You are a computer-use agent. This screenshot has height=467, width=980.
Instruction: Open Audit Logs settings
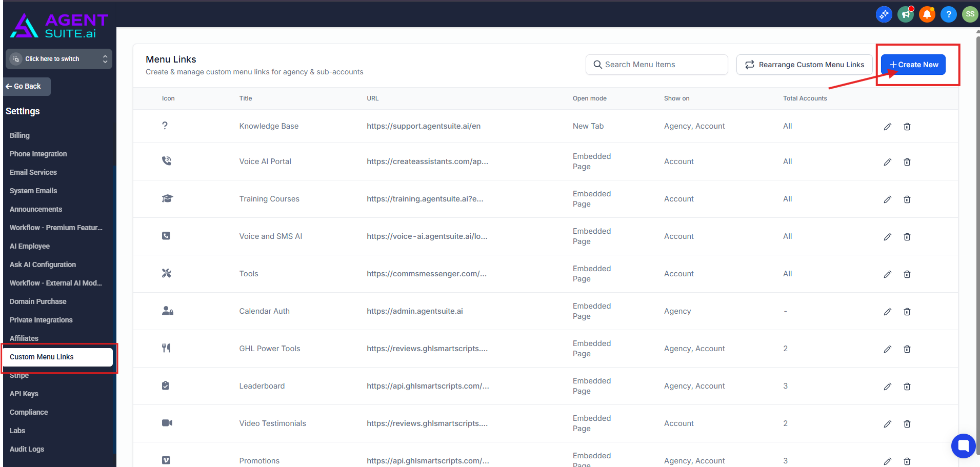coord(27,449)
